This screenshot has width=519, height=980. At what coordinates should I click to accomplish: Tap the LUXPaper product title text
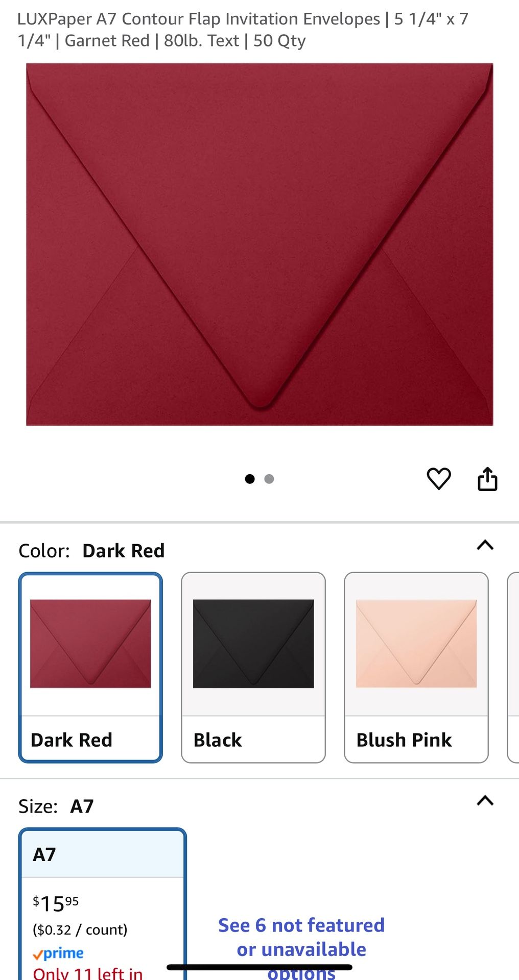pos(243,30)
